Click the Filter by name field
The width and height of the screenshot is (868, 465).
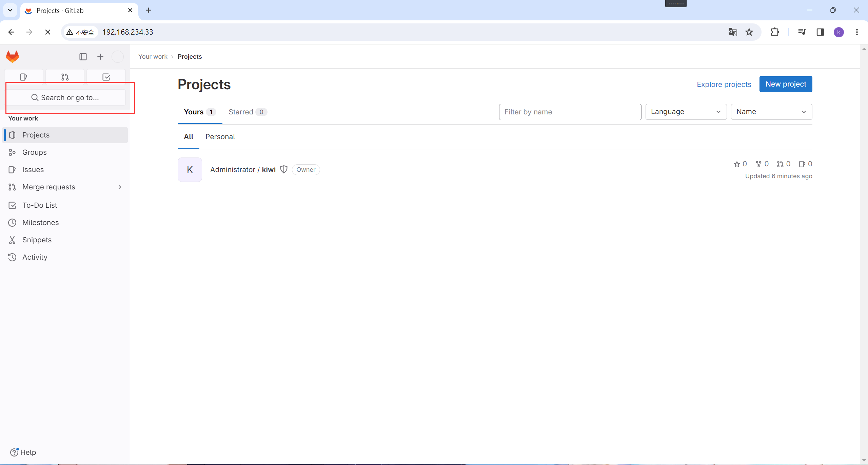point(570,112)
